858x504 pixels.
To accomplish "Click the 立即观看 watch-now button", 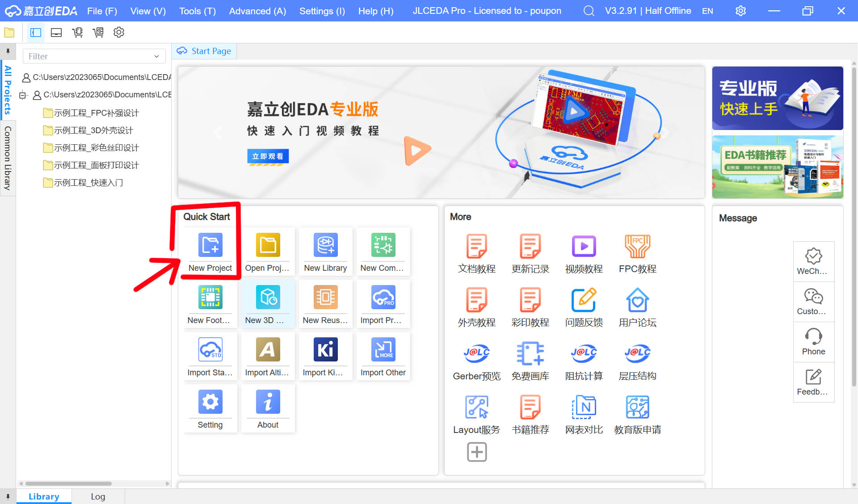I will pyautogui.click(x=268, y=156).
